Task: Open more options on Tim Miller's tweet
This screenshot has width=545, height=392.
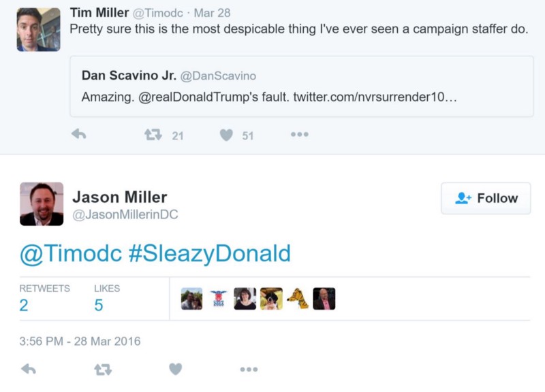Action: tap(299, 135)
